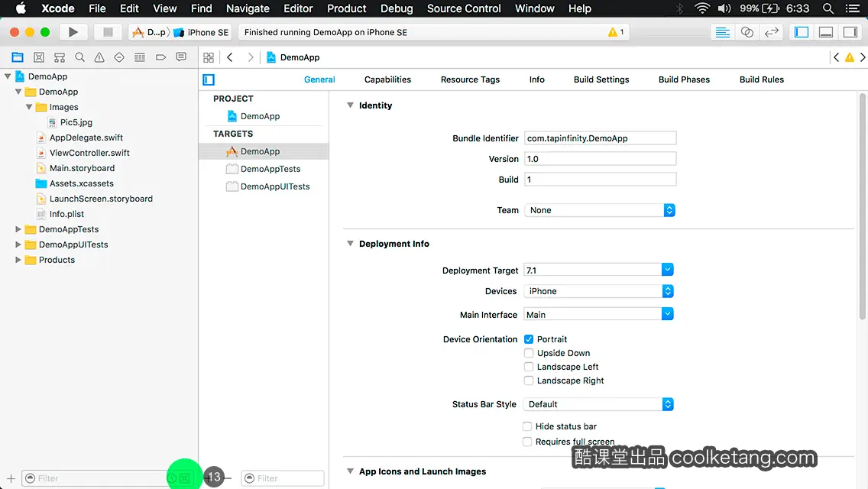Click the Version field
Image resolution: width=868 pixels, height=489 pixels.
point(600,159)
